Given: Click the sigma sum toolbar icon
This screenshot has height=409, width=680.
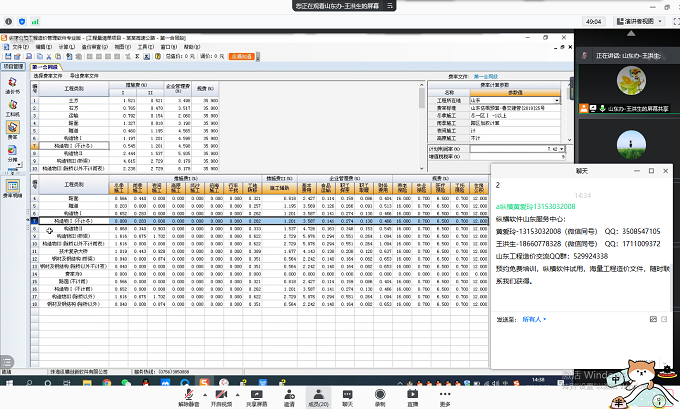Looking at the screenshot, I should [x=137, y=56].
